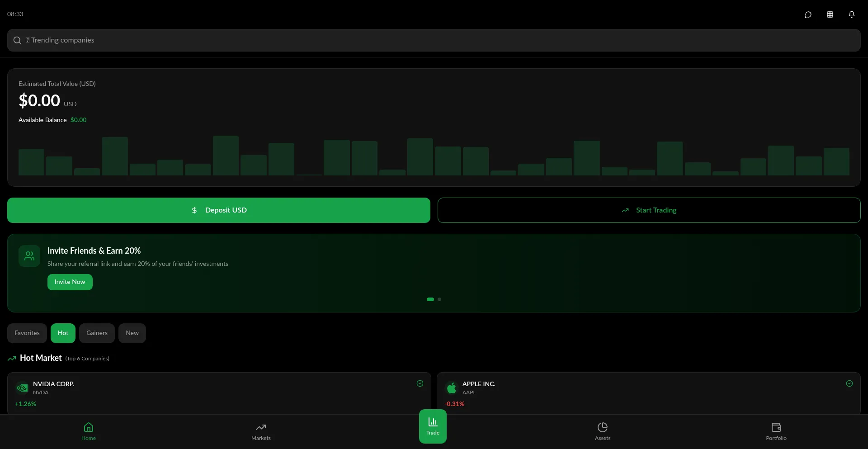The image size is (868, 449).
Task: Click the NVIDIA logo on the NVDA card
Action: tap(22, 388)
